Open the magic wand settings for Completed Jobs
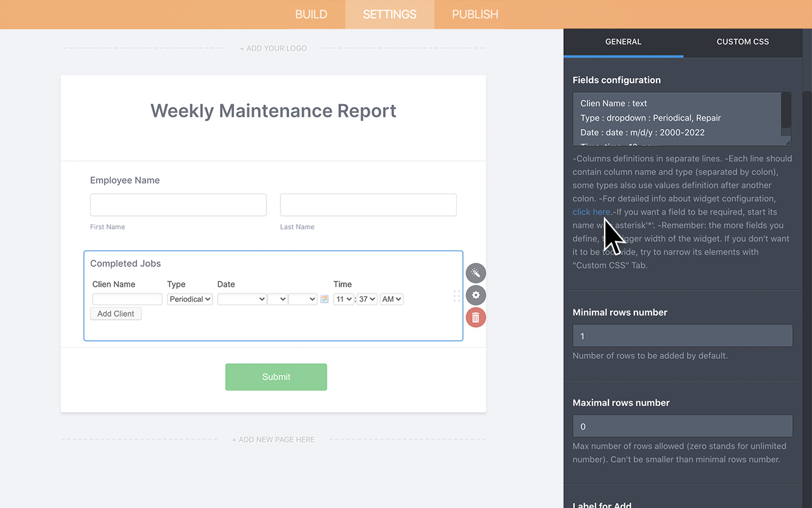The height and width of the screenshot is (508, 812). tap(476, 273)
